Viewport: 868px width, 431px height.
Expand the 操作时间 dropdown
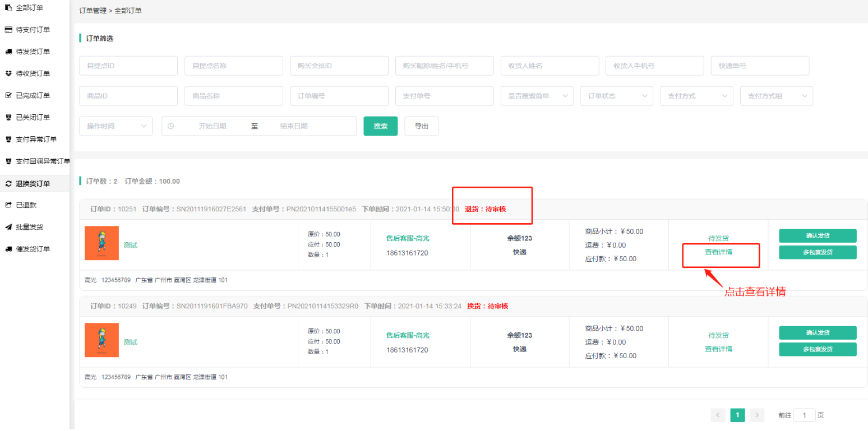[x=116, y=126]
